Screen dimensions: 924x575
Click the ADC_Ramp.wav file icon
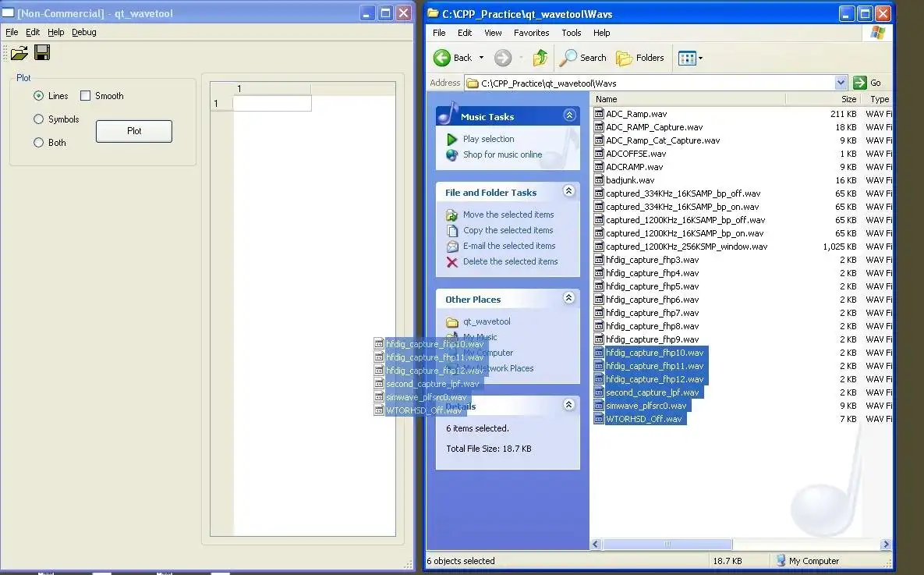pyautogui.click(x=599, y=114)
